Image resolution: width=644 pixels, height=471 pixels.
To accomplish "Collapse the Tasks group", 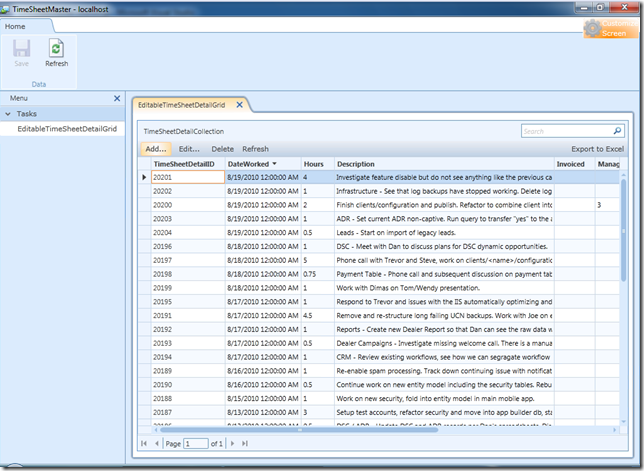I will point(8,114).
